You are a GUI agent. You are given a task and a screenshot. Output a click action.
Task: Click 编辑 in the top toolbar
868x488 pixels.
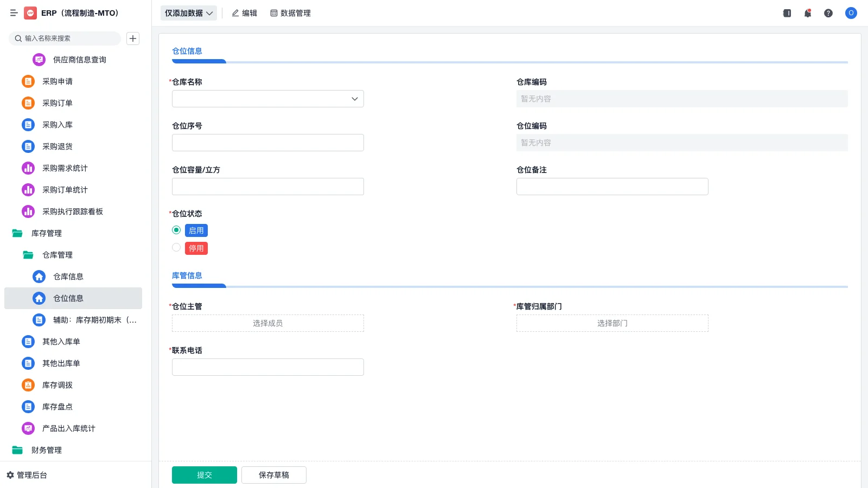click(x=245, y=13)
